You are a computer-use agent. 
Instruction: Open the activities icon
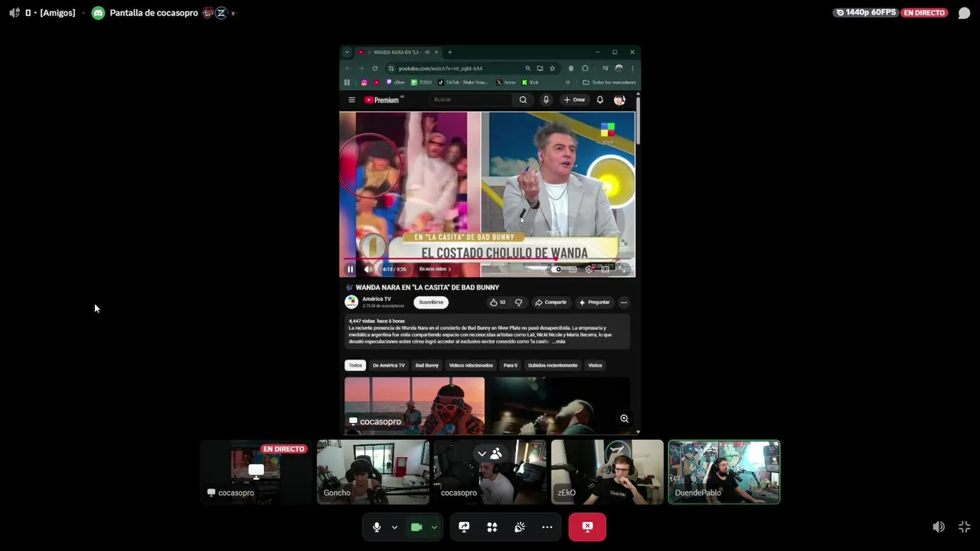click(x=492, y=527)
